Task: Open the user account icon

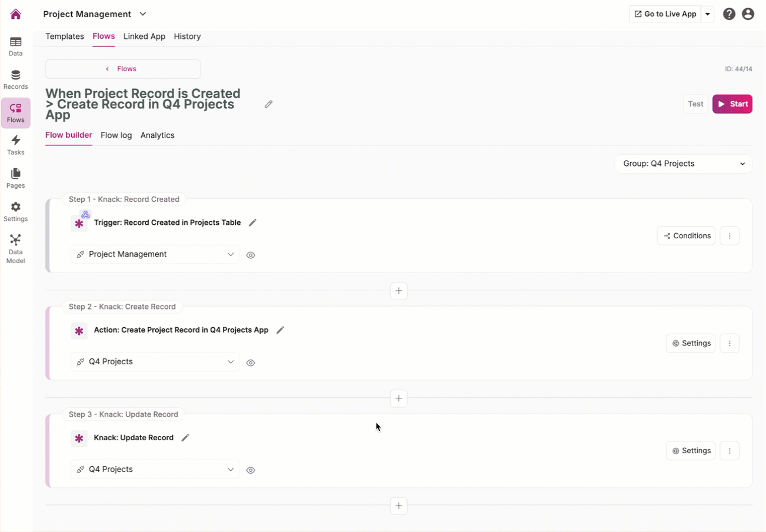Action: pyautogui.click(x=748, y=14)
